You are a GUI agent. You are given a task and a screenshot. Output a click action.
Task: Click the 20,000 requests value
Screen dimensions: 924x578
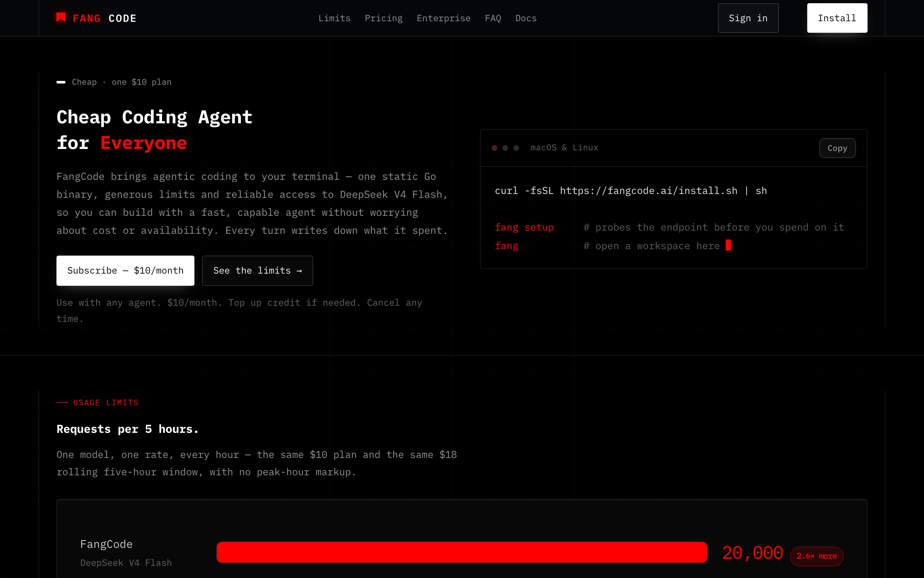point(753,553)
